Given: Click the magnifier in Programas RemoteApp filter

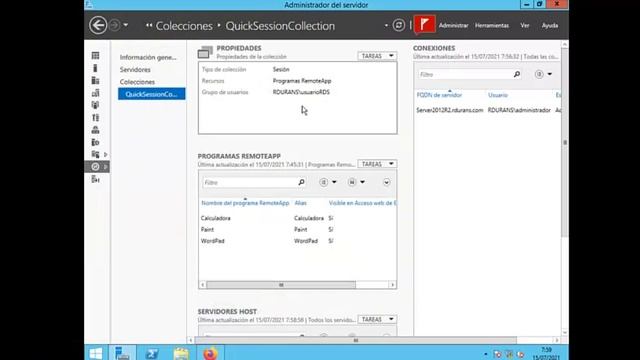Looking at the screenshot, I should (x=301, y=182).
